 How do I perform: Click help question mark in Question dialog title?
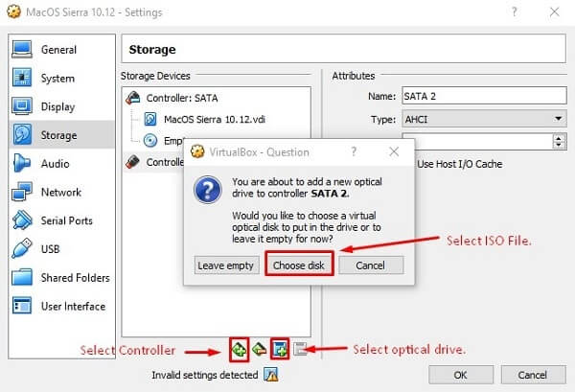pos(354,151)
